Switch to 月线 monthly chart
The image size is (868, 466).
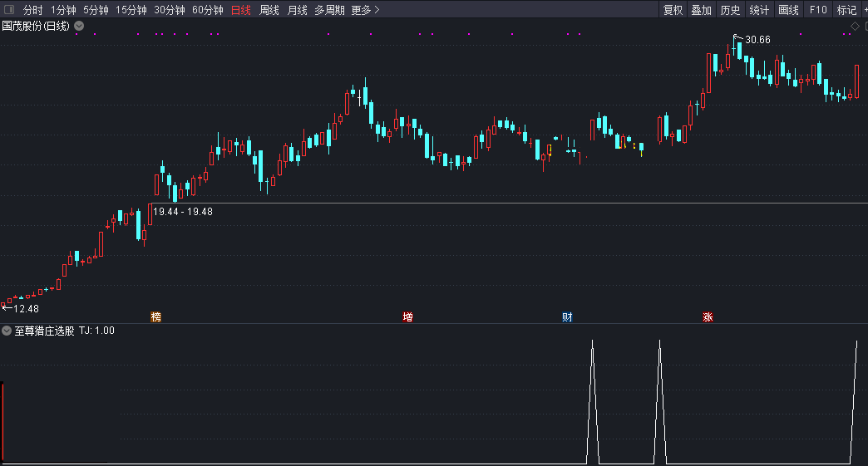(298, 10)
